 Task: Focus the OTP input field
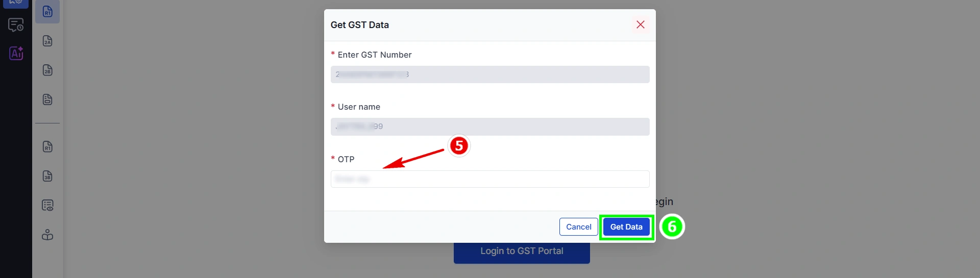coord(490,179)
